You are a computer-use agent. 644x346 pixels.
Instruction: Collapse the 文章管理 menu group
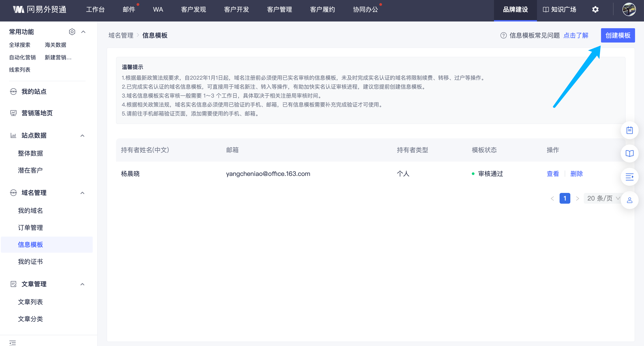[82, 284]
